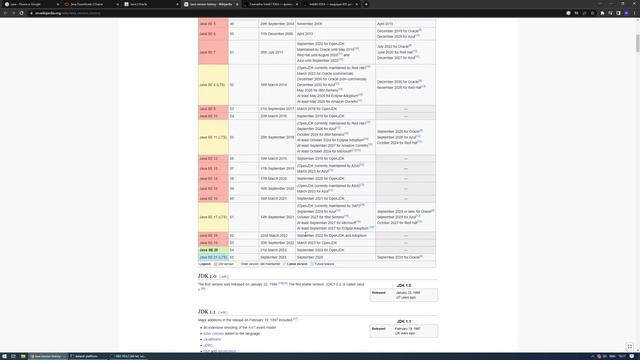The width and height of the screenshot is (640, 360).
Task: Open the JDBC link
Action: (x=208, y=345)
